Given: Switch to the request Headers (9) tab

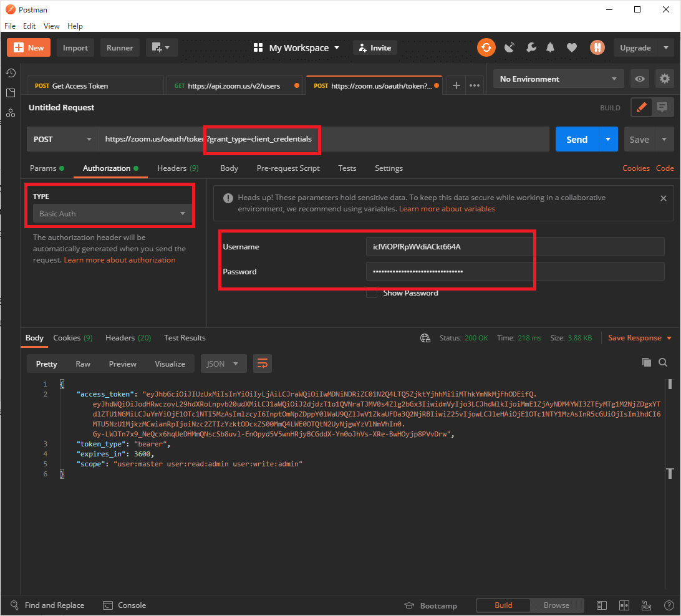Looking at the screenshot, I should (x=178, y=168).
